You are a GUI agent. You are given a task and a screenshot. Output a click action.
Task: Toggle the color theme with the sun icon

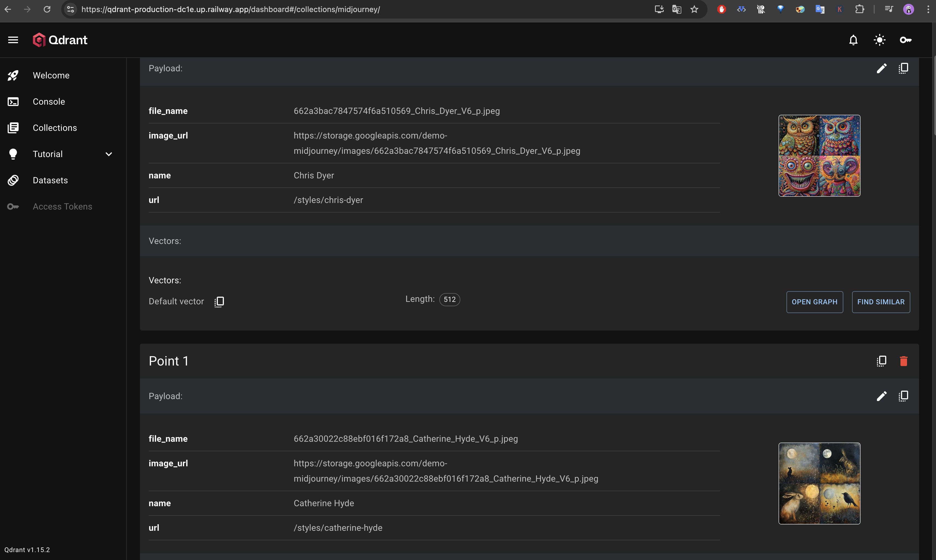pos(879,40)
